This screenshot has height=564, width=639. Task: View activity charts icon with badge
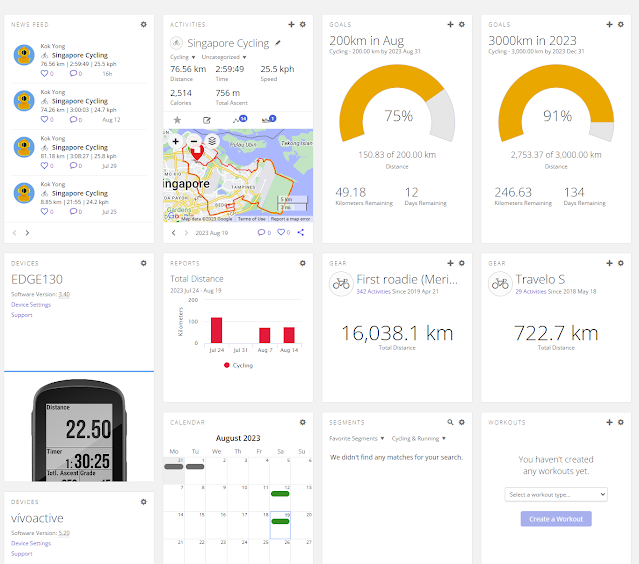240,119
